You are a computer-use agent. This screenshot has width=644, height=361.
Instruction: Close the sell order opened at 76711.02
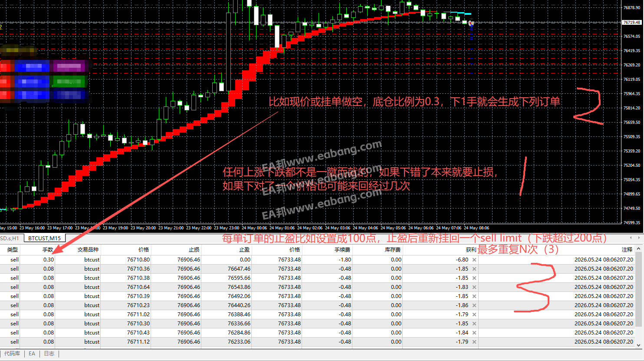[474, 315]
